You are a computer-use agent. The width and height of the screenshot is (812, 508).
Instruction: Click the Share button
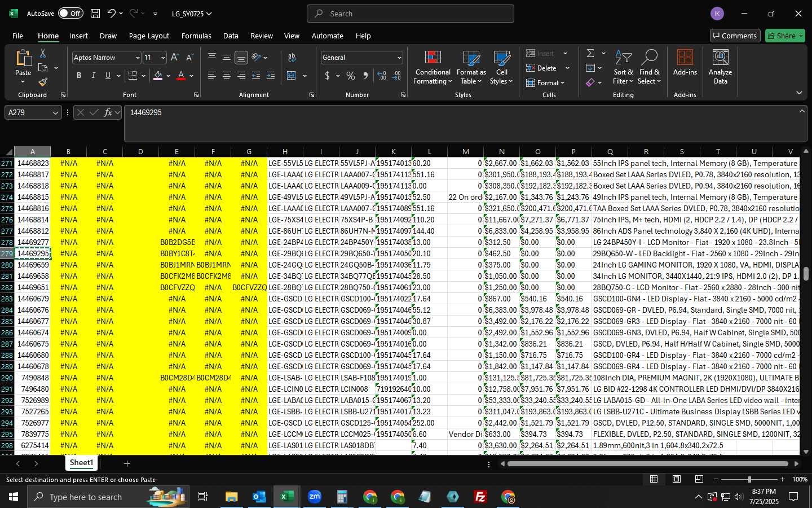785,36
